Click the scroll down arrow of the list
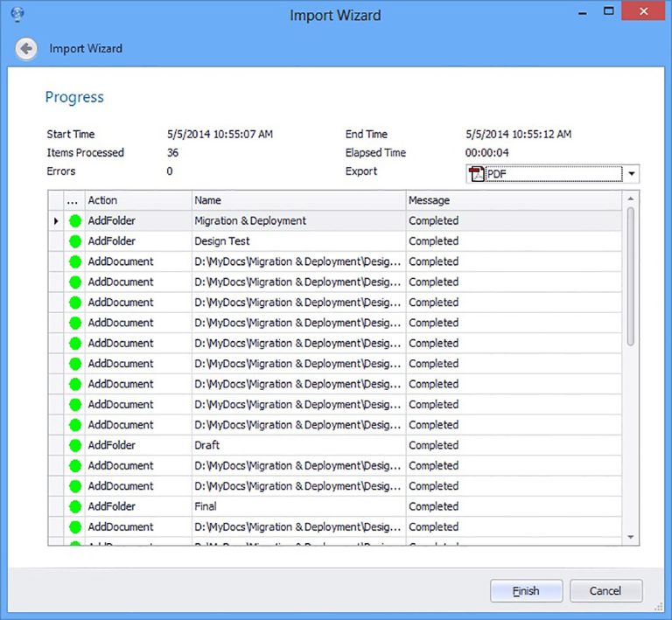672x620 pixels. pos(632,537)
